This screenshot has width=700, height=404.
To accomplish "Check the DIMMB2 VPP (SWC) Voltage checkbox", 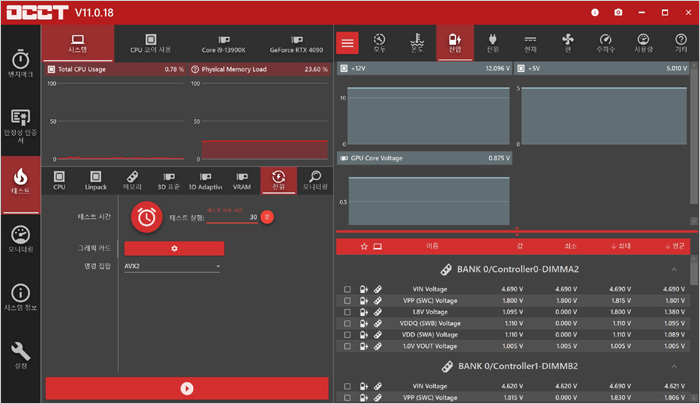I will pos(347,397).
